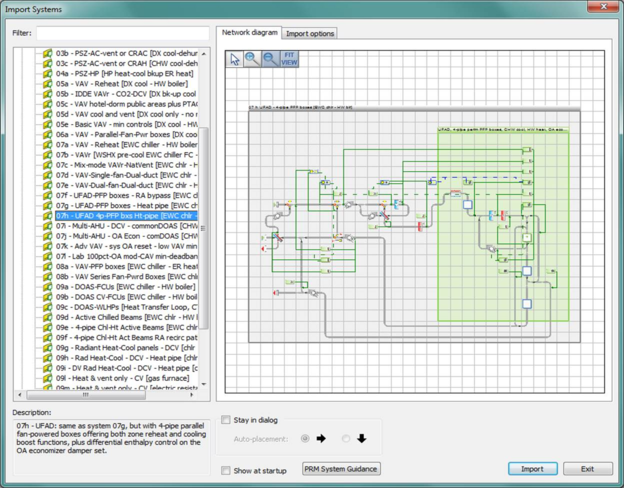Click the system icon beside 09d Active Chilled Beams

[x=47, y=317]
